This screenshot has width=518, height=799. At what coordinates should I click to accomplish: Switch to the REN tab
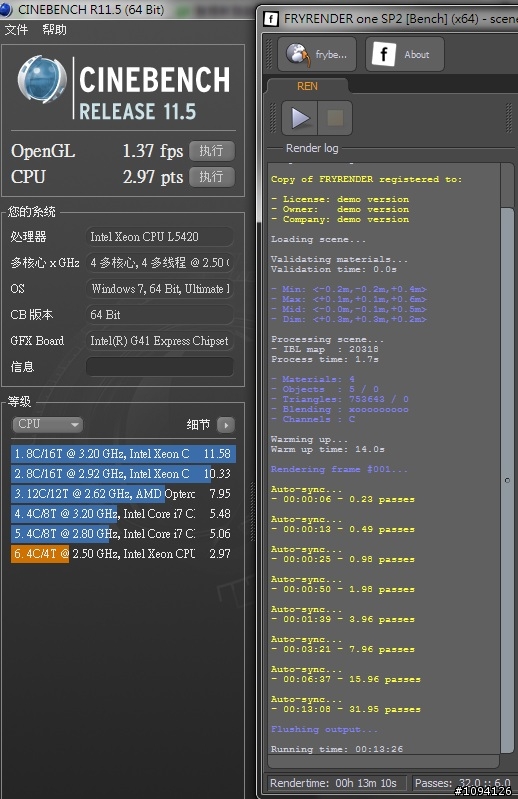click(308, 86)
